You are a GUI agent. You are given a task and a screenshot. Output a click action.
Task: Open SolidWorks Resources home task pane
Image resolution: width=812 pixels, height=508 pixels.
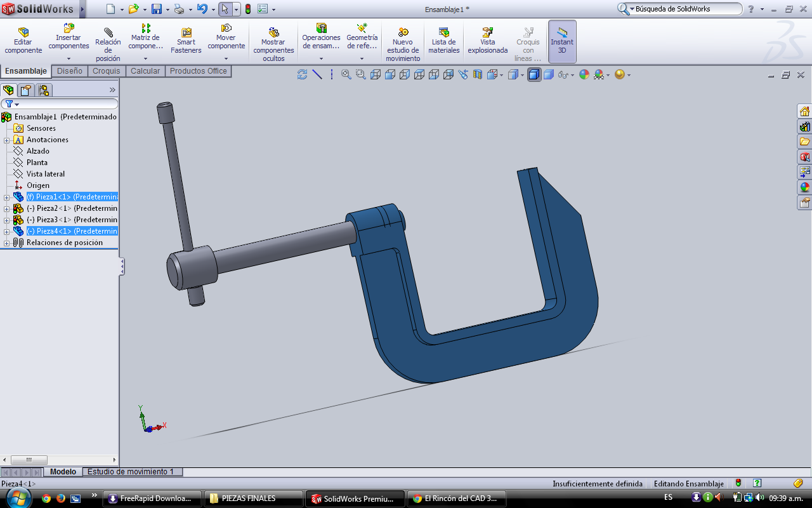[804, 111]
